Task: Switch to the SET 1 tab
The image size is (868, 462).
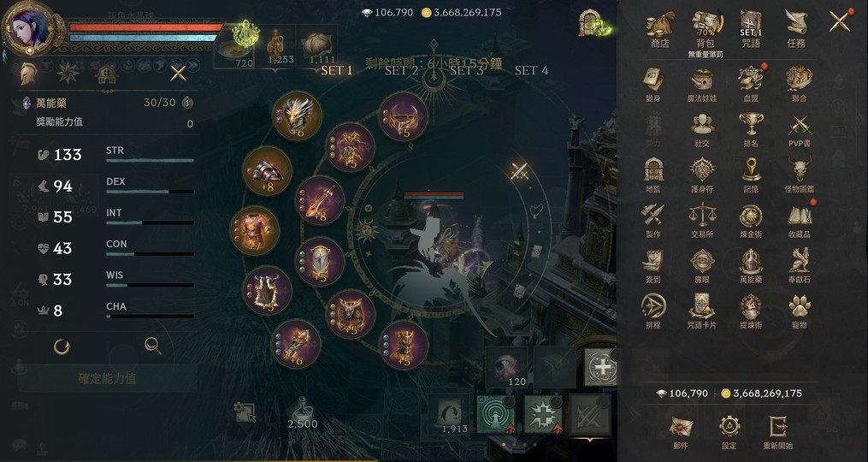Action: tap(337, 70)
